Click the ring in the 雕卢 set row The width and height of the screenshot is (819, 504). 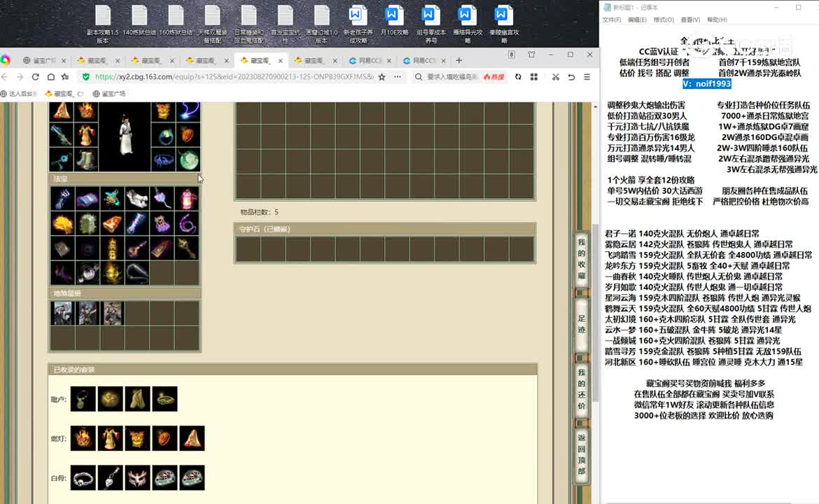tap(164, 399)
